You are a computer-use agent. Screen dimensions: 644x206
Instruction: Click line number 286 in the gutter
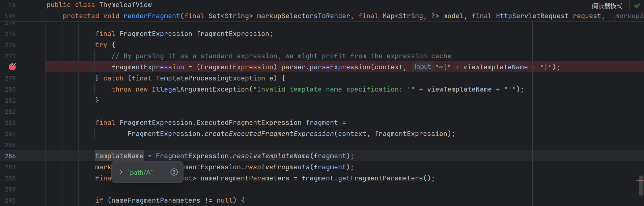[x=10, y=156]
